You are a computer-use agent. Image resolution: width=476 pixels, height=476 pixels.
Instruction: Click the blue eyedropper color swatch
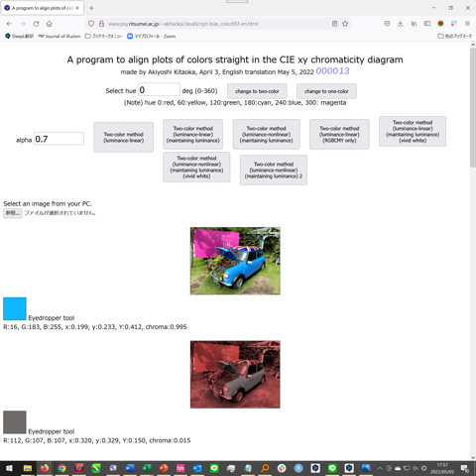pyautogui.click(x=15, y=308)
